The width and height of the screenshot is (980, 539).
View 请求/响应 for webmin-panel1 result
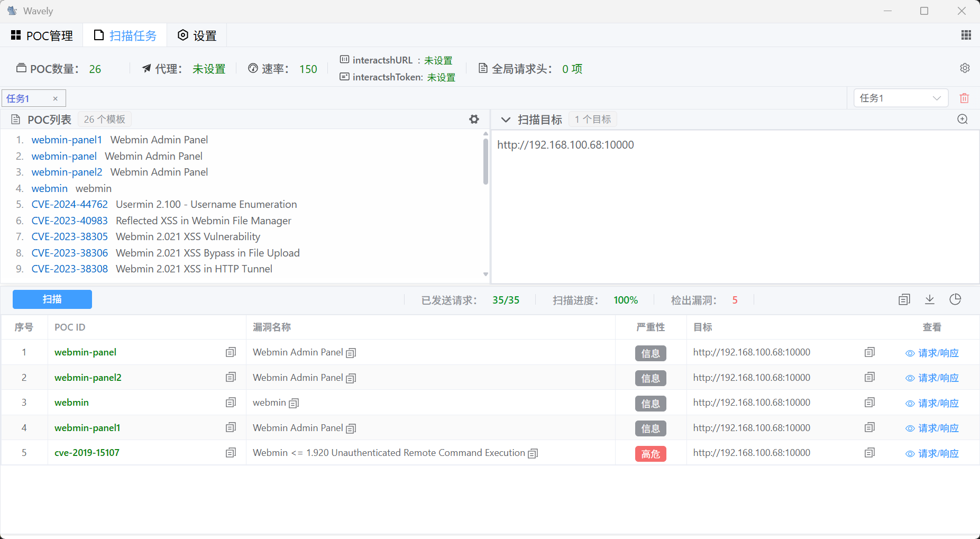click(932, 428)
